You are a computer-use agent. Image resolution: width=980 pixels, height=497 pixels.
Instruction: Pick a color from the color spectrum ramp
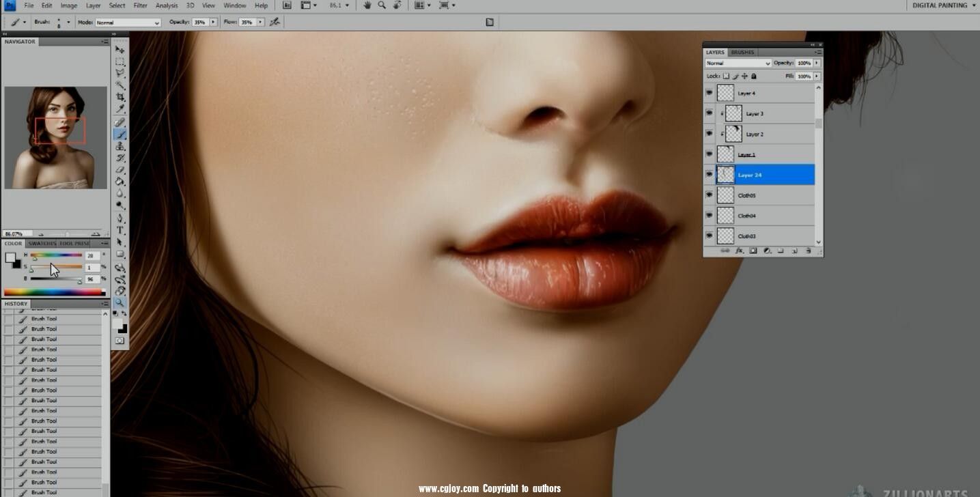coord(54,293)
